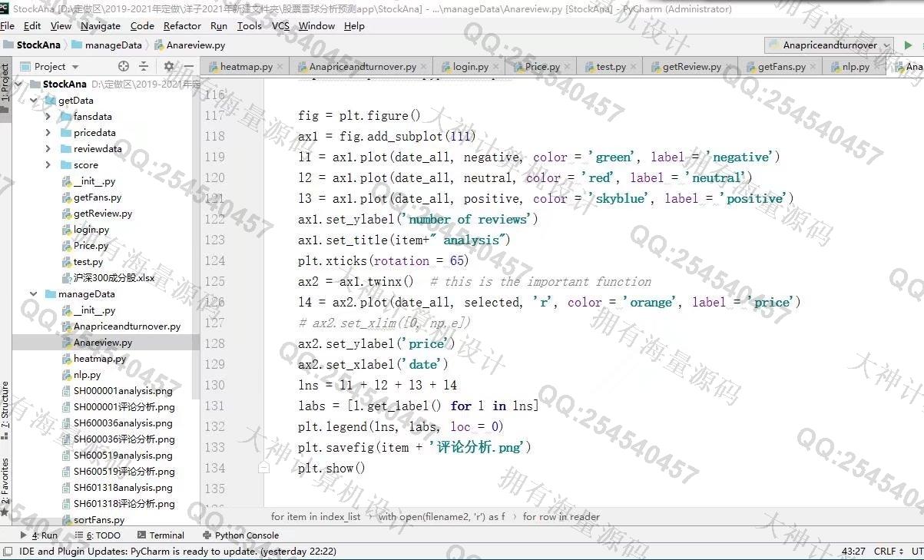Click the collapse all icon in Project panel
Viewport: 924px width, 560px height.
click(144, 66)
